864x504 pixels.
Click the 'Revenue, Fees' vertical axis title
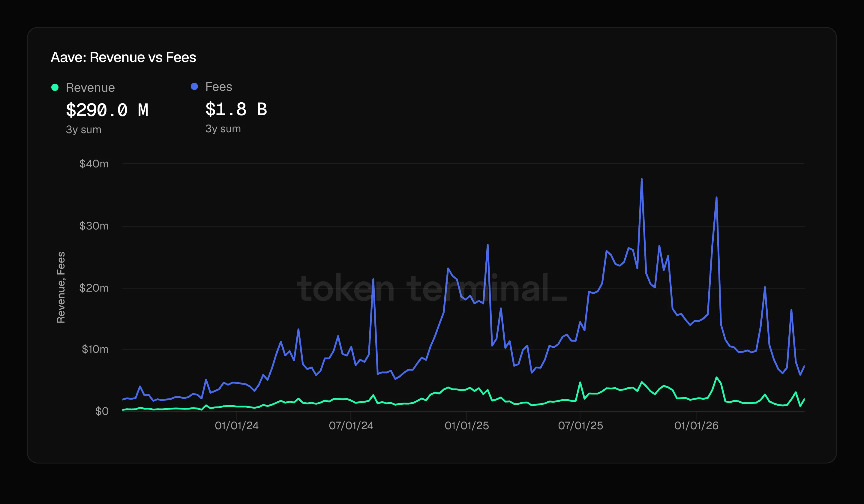tap(61, 287)
